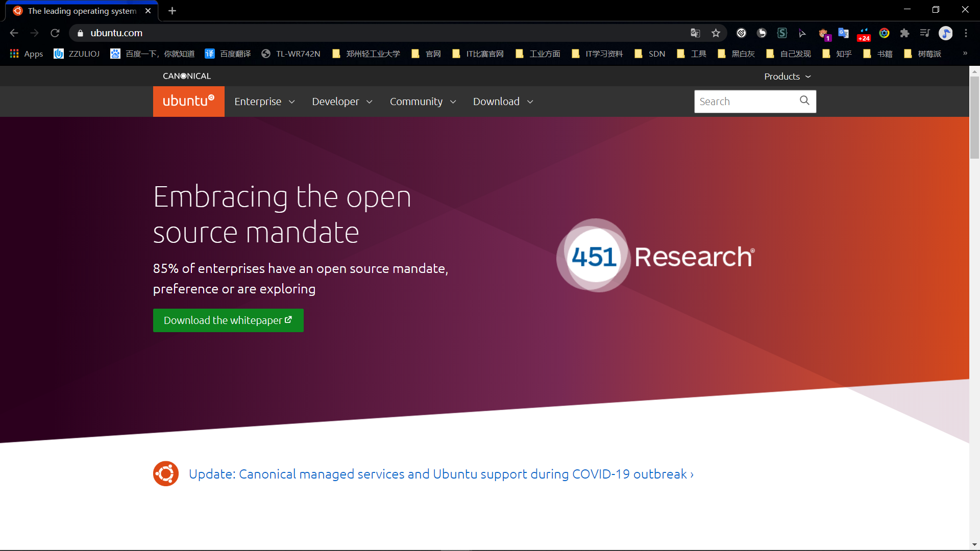Click the Ubuntu logo home button
This screenshot has width=980, height=551.
coord(188,101)
